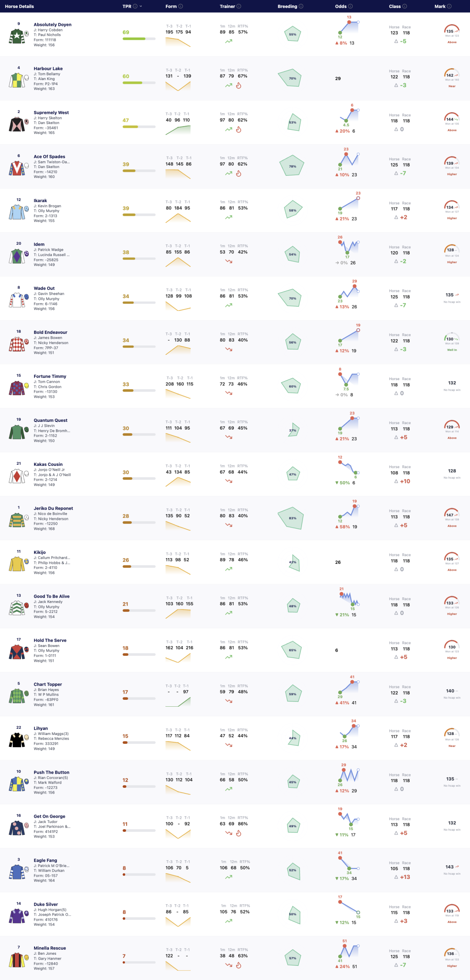Select the Eagle Fang horse name
Image resolution: width=470 pixels, height=980 pixels.
[45, 860]
